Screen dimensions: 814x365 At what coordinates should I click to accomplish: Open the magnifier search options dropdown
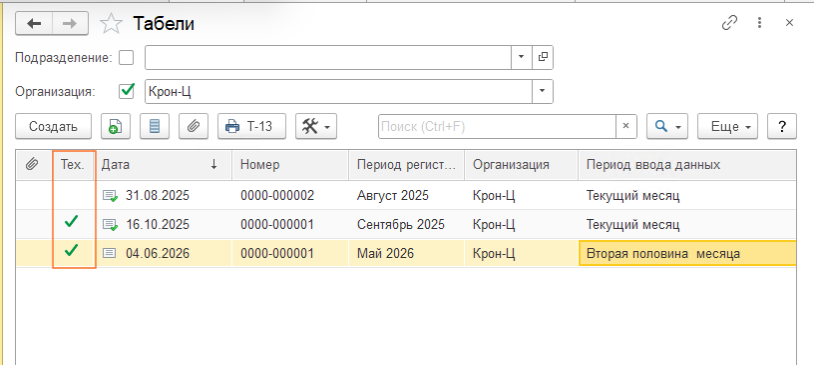(667, 126)
